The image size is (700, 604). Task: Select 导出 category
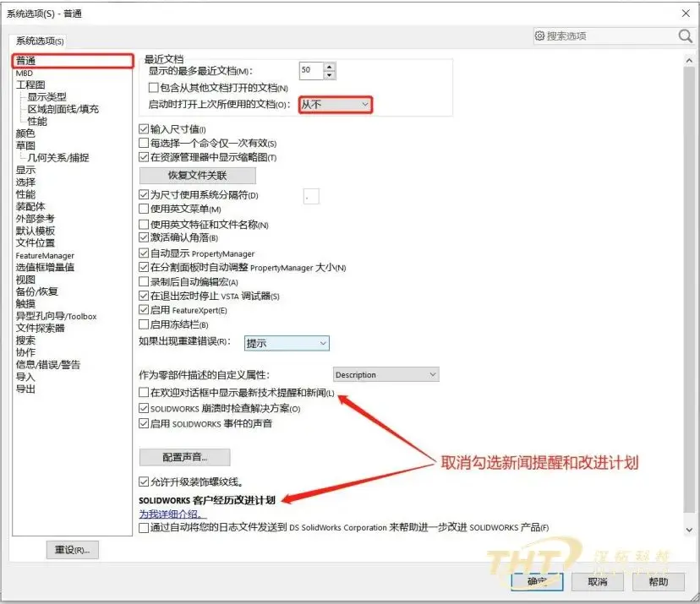[x=25, y=389]
